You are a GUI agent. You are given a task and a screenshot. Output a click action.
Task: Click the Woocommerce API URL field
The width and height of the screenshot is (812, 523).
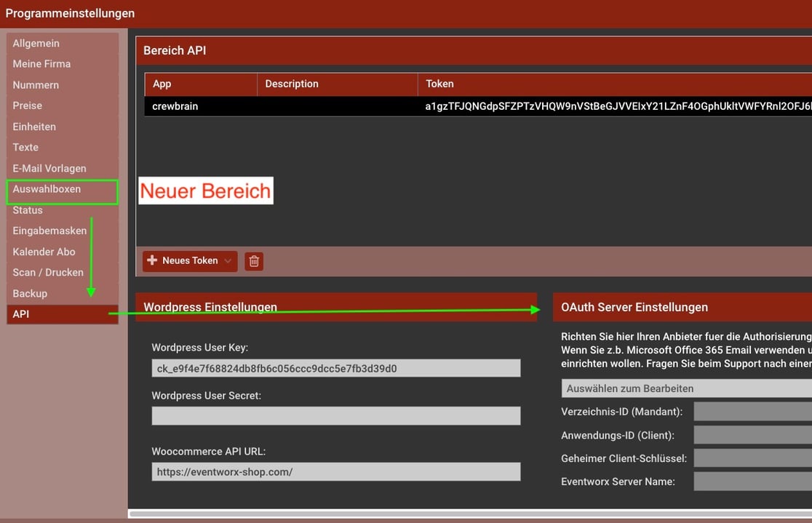335,471
